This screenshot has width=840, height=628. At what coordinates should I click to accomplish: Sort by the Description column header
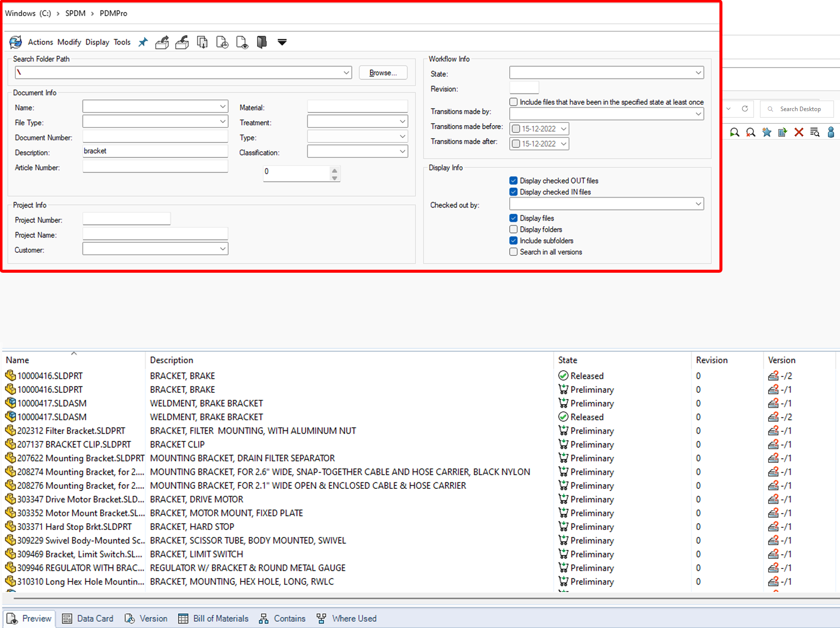[172, 360]
